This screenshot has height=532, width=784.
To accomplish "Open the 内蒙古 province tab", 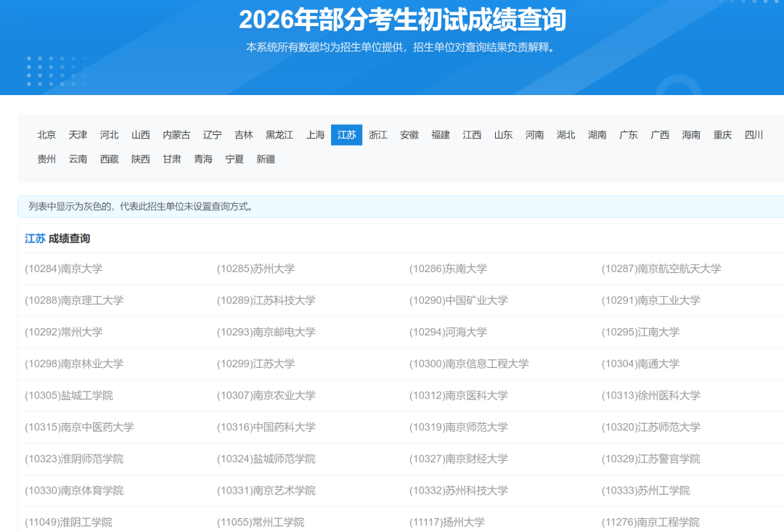I will 177,134.
